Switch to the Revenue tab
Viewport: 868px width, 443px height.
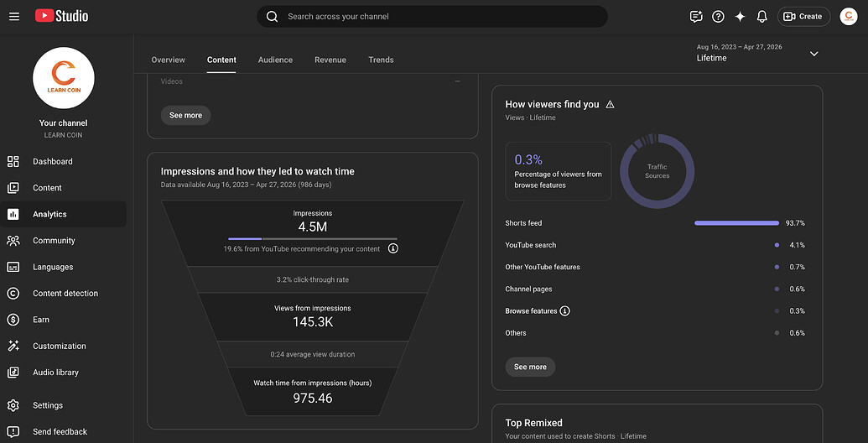pos(330,60)
